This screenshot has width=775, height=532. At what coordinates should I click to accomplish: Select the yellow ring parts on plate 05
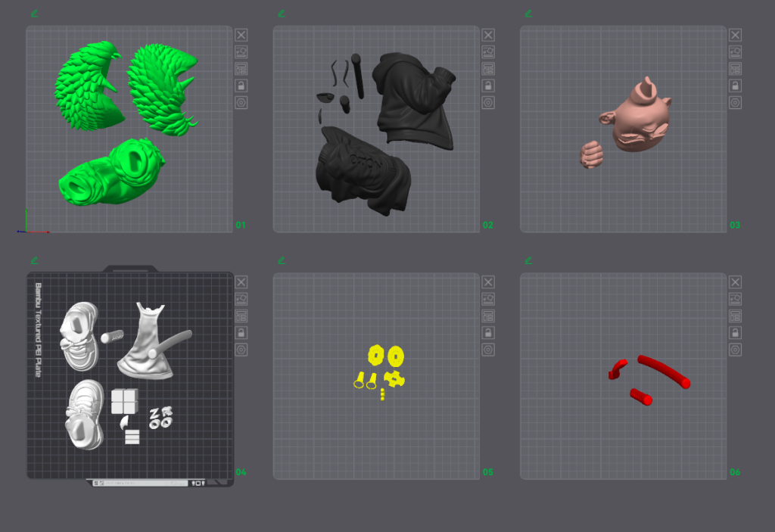386,356
